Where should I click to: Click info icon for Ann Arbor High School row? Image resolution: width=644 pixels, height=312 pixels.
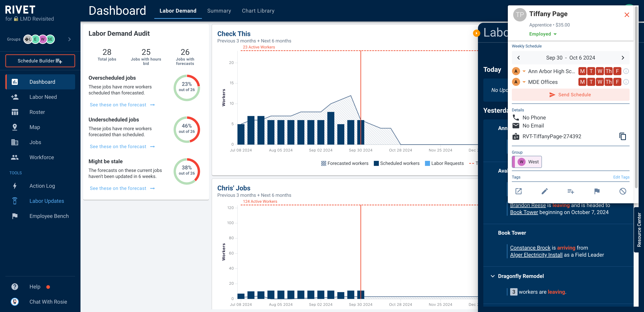(x=626, y=71)
